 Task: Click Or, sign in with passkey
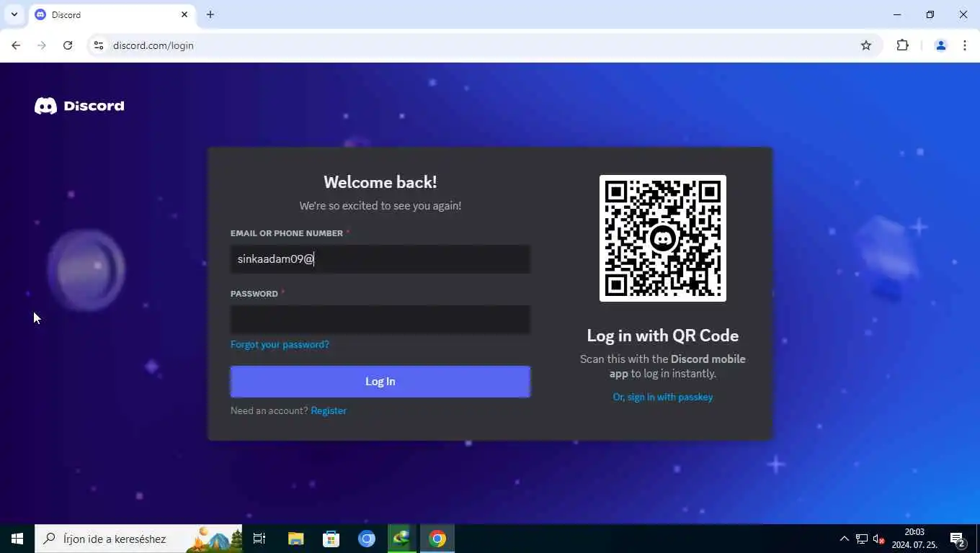click(x=663, y=397)
